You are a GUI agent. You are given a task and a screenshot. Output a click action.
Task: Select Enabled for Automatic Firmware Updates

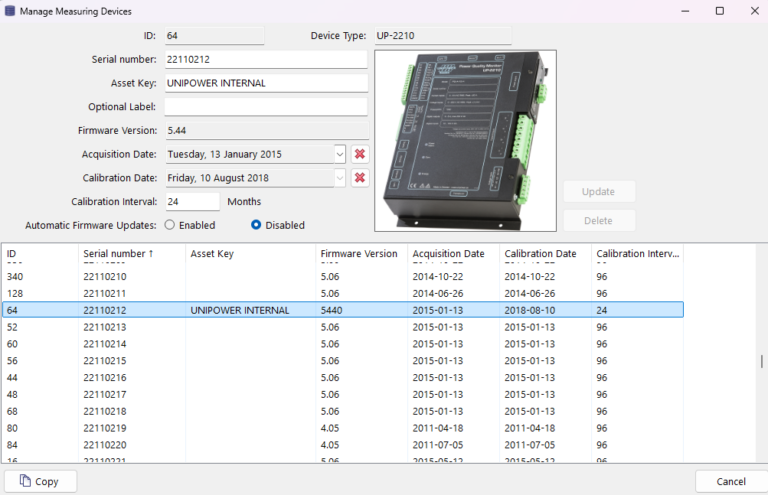click(169, 225)
